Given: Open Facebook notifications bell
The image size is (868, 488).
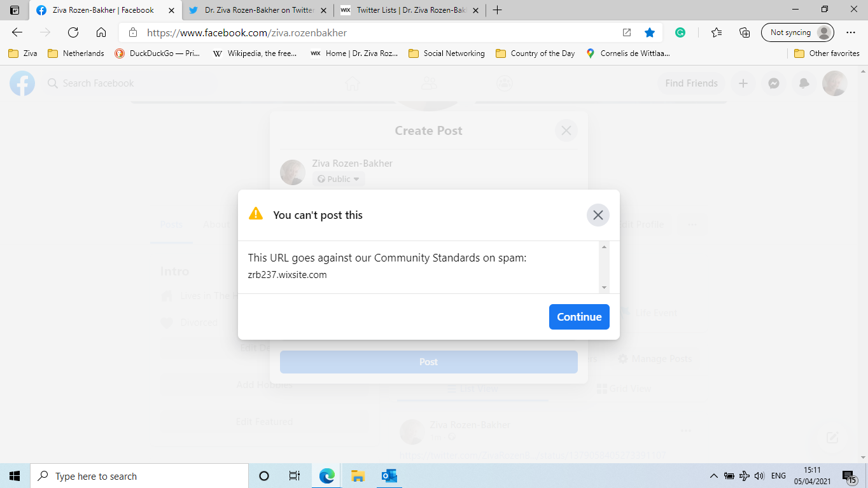Looking at the screenshot, I should coord(804,83).
